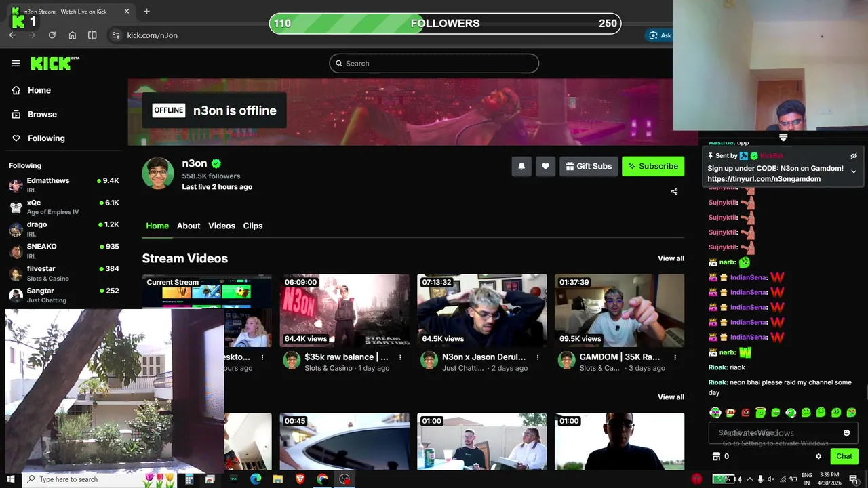Open drago followed channel
Viewport: 868px width, 488px height.
pyautogui.click(x=64, y=229)
